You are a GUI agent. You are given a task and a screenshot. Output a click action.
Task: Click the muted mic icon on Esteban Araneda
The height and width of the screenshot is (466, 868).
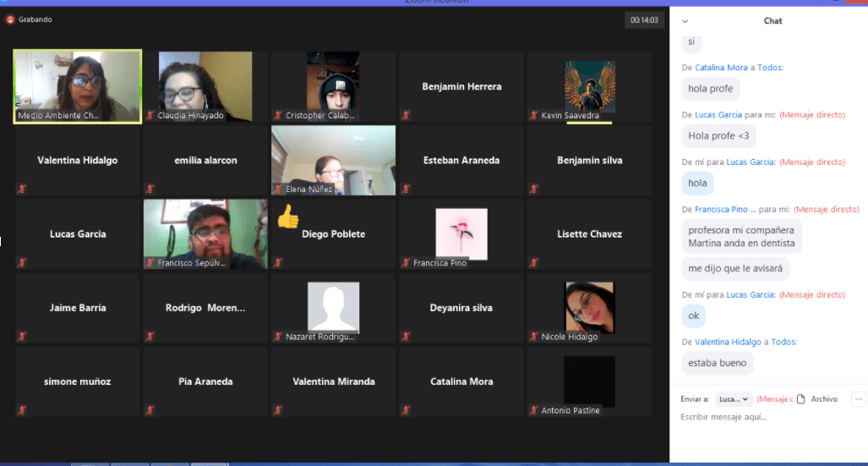point(406,189)
